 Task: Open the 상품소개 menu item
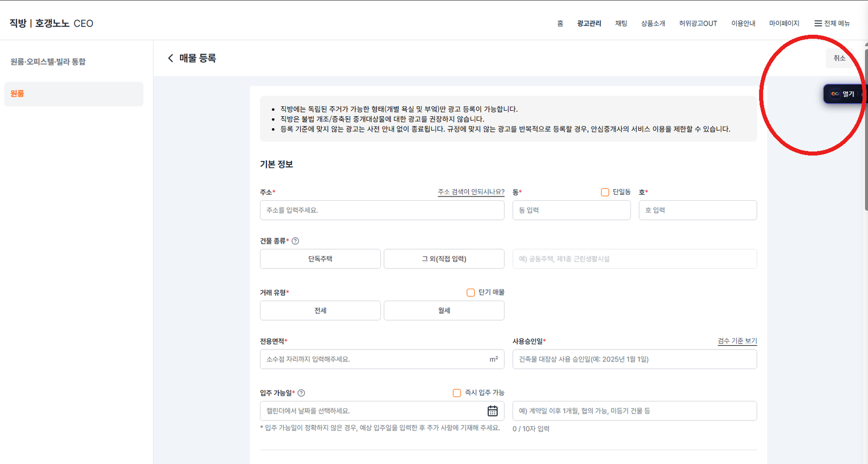[653, 23]
